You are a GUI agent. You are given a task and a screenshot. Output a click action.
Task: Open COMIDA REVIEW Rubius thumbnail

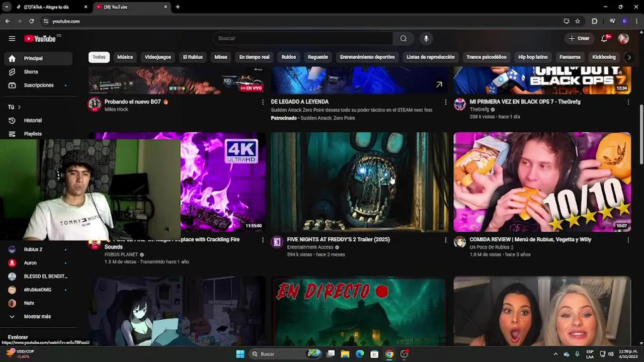pyautogui.click(x=542, y=182)
